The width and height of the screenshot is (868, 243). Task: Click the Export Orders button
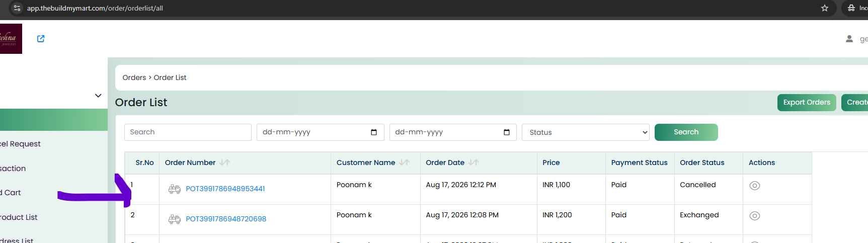tap(807, 103)
